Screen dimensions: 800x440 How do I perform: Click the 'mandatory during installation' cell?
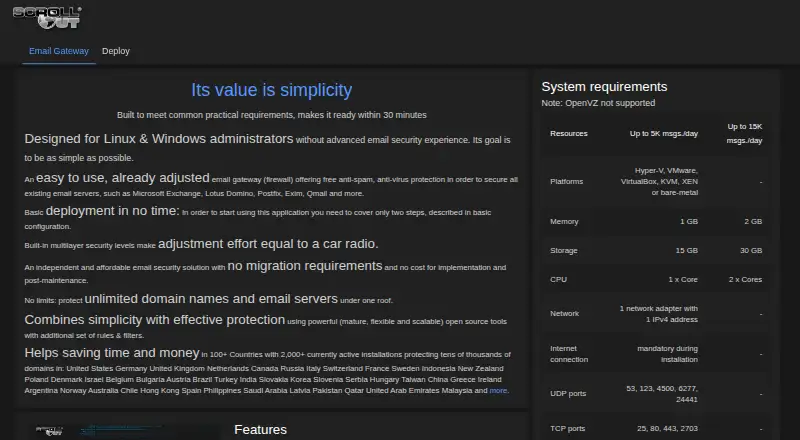click(x=667, y=354)
